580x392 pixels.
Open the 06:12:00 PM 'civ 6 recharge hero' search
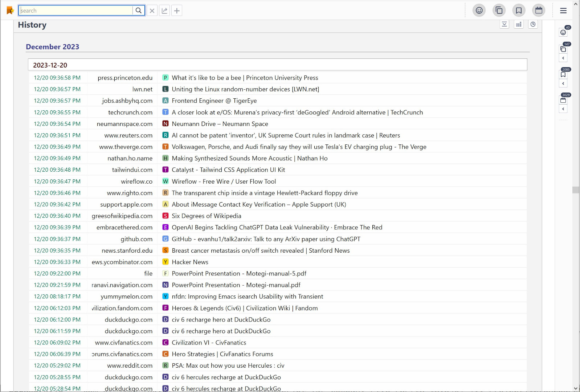point(221,320)
